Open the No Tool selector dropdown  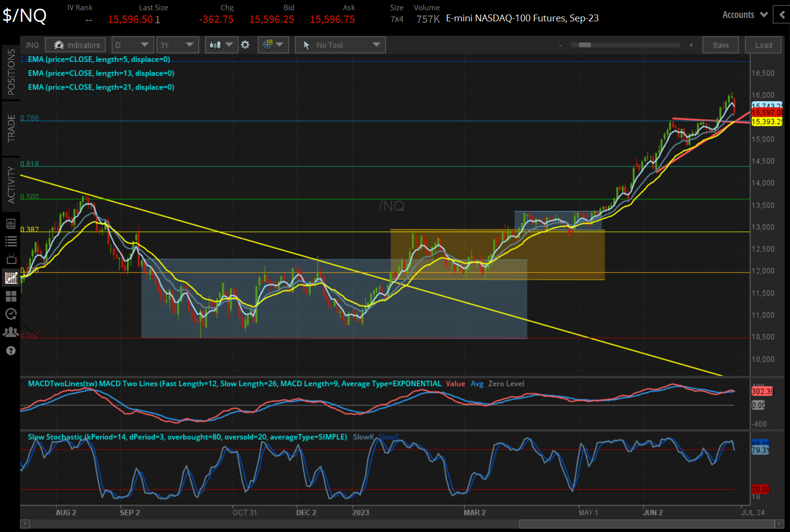pos(340,45)
